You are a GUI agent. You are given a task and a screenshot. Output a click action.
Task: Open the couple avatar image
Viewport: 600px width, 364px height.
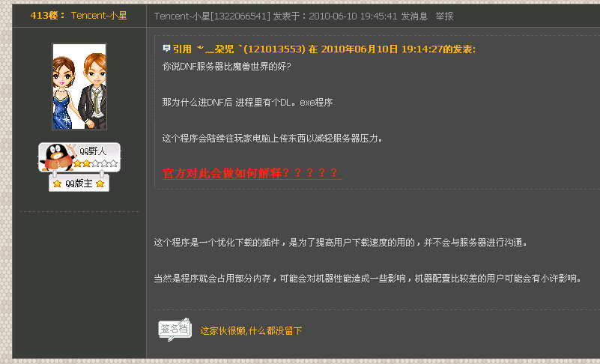[x=79, y=86]
